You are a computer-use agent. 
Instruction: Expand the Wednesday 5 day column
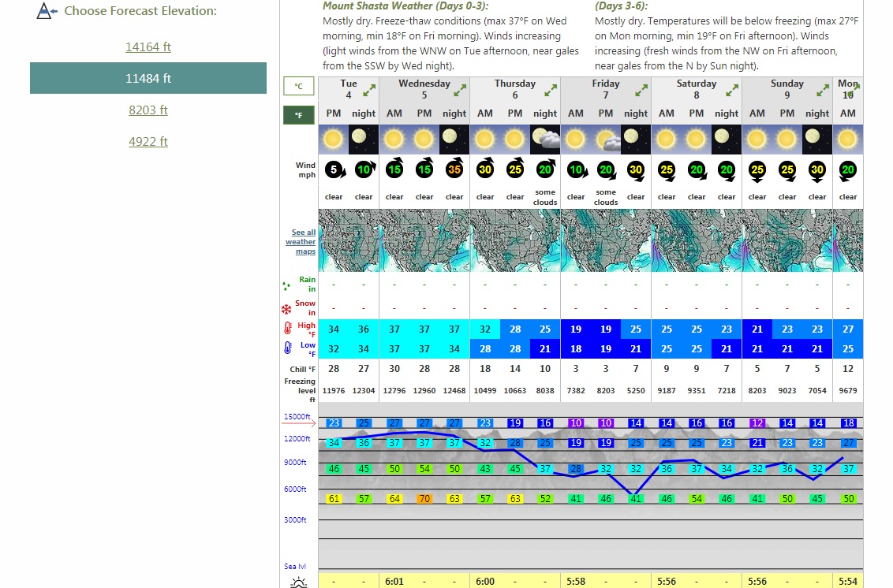(x=460, y=91)
